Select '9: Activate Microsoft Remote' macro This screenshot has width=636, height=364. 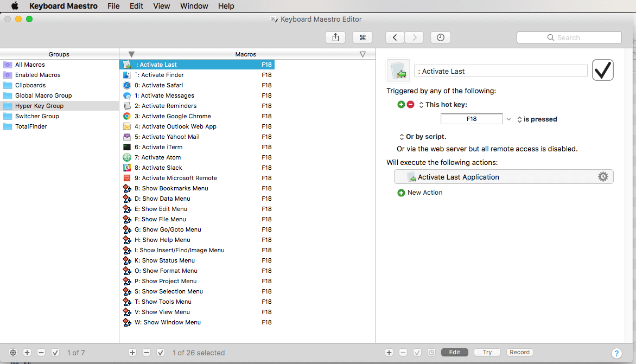[197, 178]
